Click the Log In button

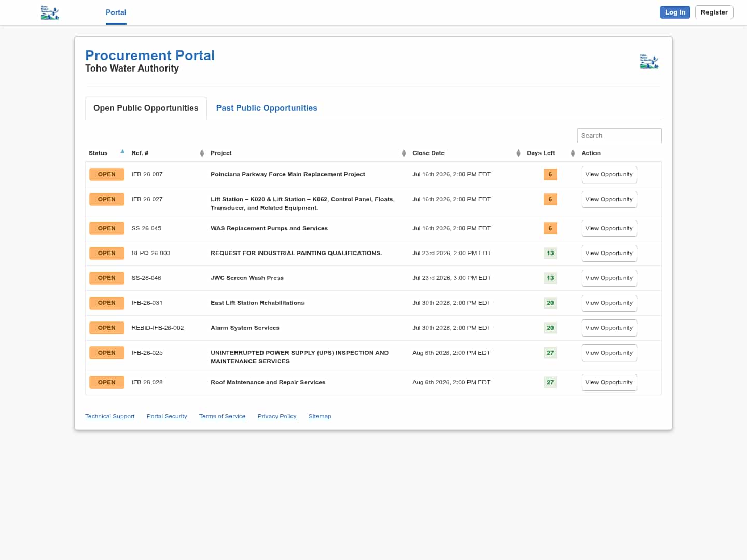coord(675,12)
